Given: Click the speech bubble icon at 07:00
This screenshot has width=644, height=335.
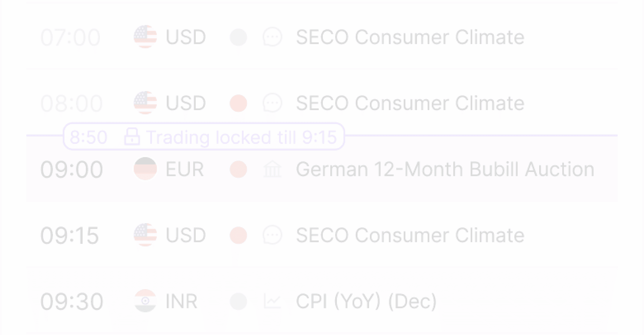Looking at the screenshot, I should (272, 37).
